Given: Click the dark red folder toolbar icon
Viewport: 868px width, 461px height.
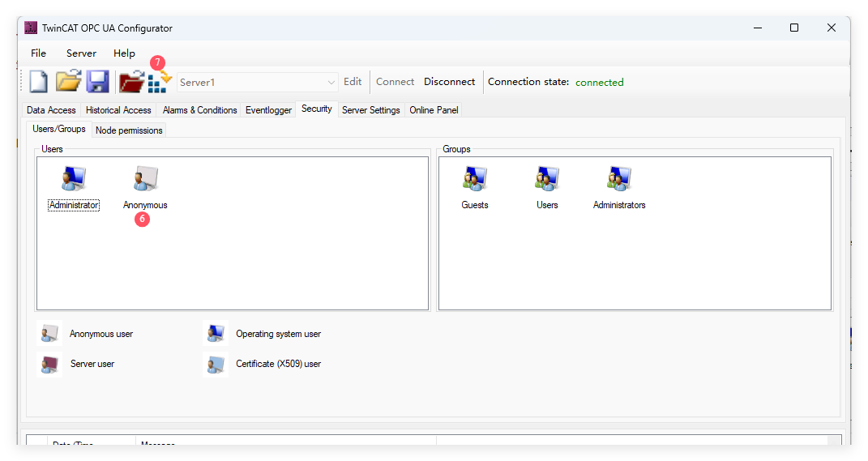Looking at the screenshot, I should pyautogui.click(x=130, y=83).
